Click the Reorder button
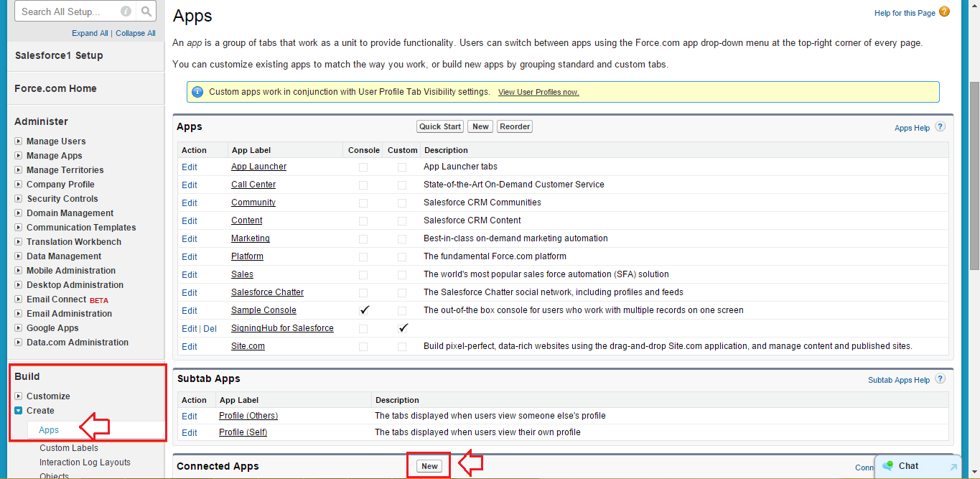Image resolution: width=980 pixels, height=479 pixels. click(515, 126)
